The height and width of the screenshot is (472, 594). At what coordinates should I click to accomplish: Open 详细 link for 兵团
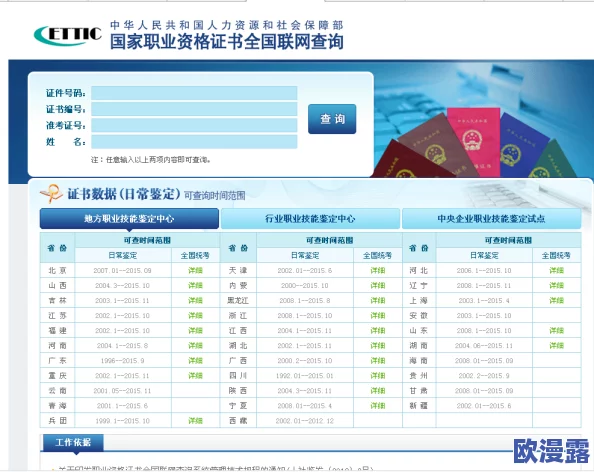click(x=195, y=421)
